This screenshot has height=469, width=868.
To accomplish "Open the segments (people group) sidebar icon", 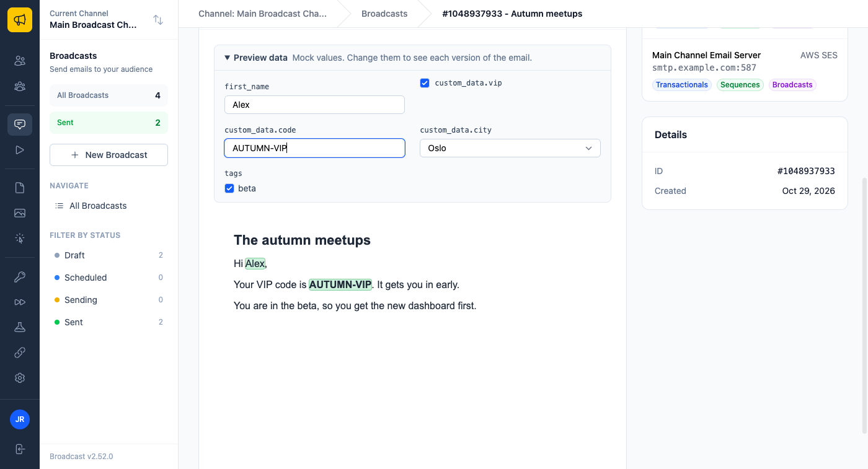I will pyautogui.click(x=20, y=87).
